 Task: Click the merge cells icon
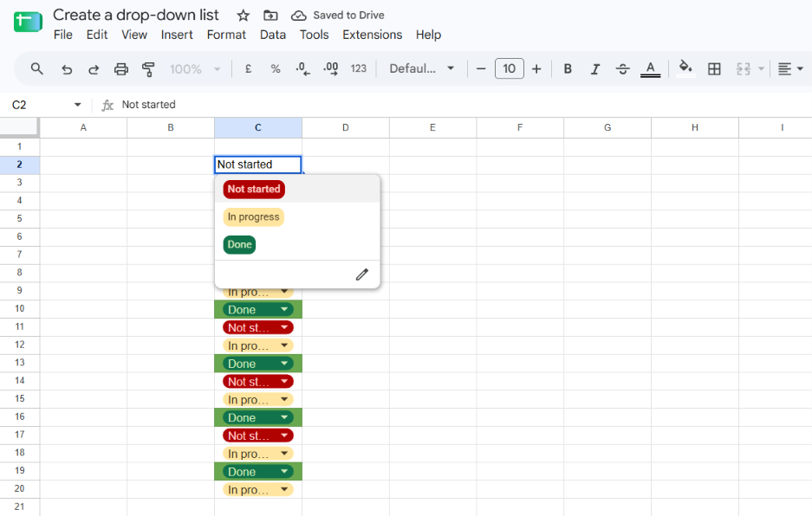tap(744, 69)
